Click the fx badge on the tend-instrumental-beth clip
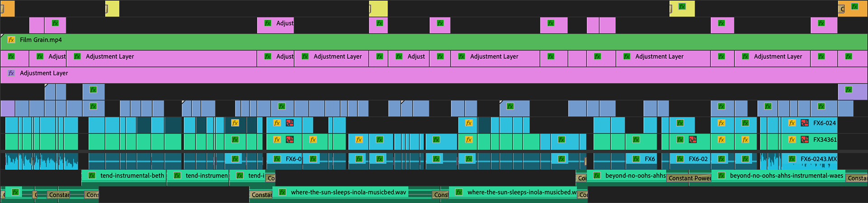Image resolution: width=868 pixels, height=203 pixels. point(92,176)
